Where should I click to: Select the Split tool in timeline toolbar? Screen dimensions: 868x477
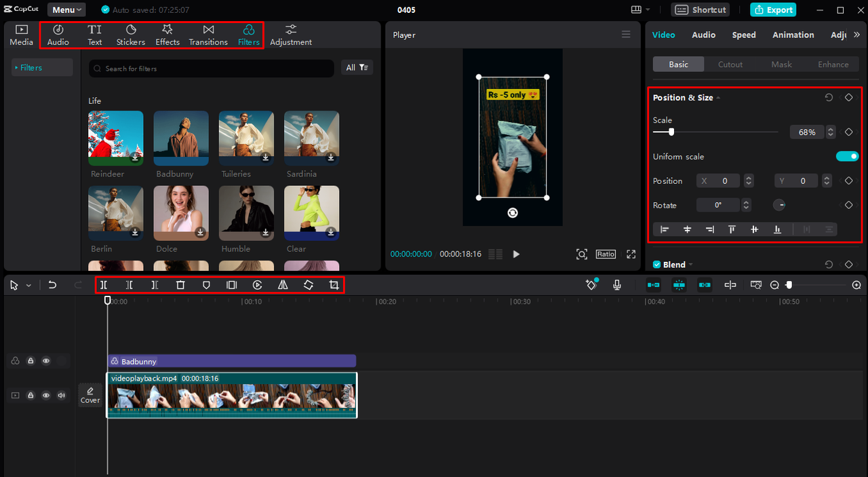104,285
